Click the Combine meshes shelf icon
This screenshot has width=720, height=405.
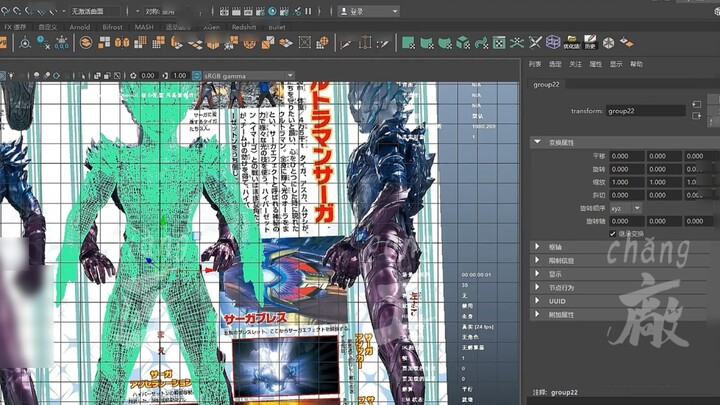(x=85, y=43)
